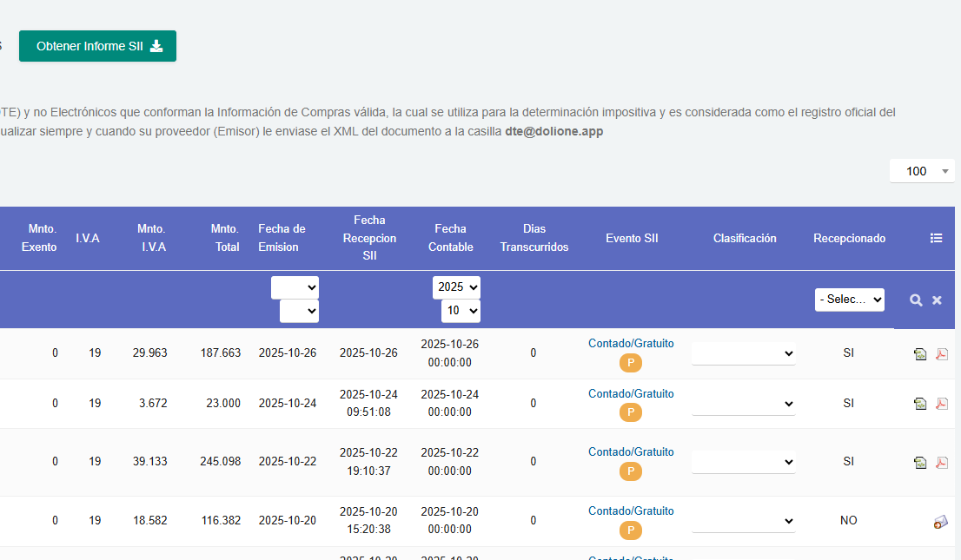Open the Fecha Contable year dropdown showing 2025
This screenshot has height=560, width=961.
click(x=456, y=287)
